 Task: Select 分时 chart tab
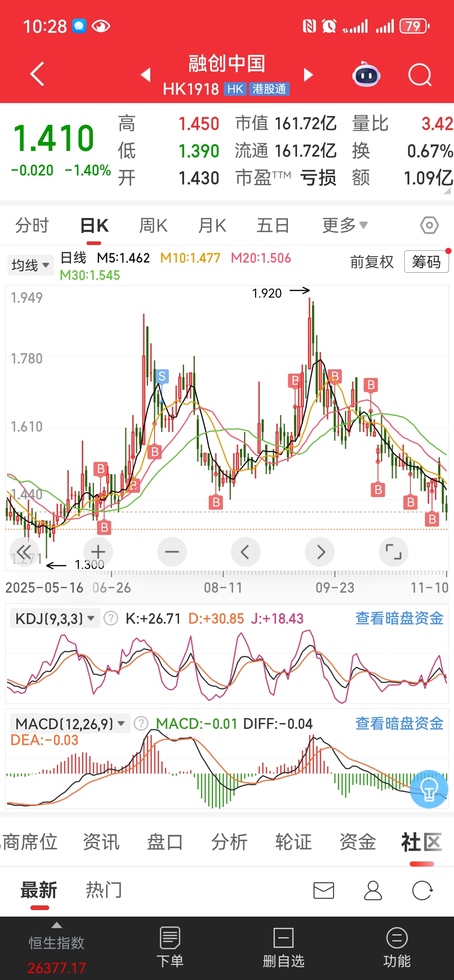[x=32, y=226]
